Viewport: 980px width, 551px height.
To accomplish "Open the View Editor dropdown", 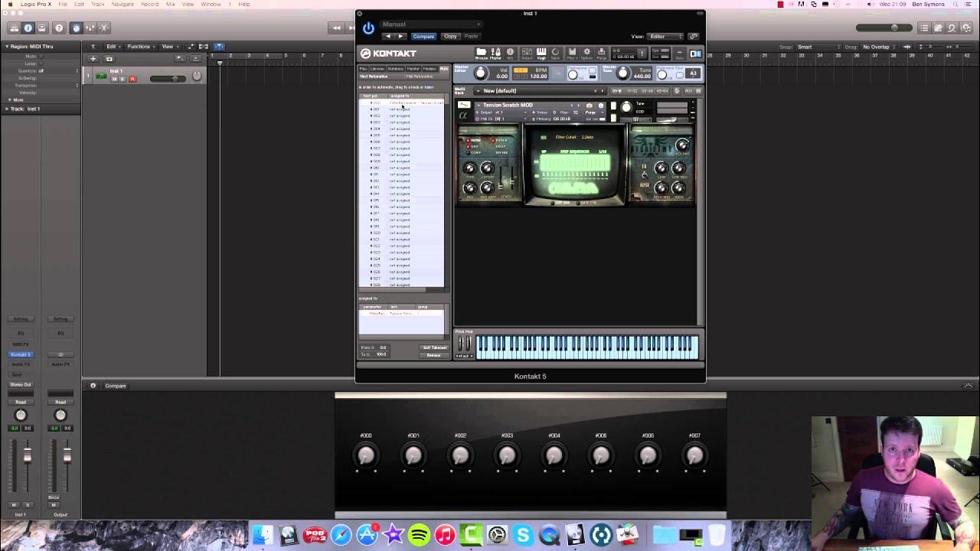I will 665,36.
